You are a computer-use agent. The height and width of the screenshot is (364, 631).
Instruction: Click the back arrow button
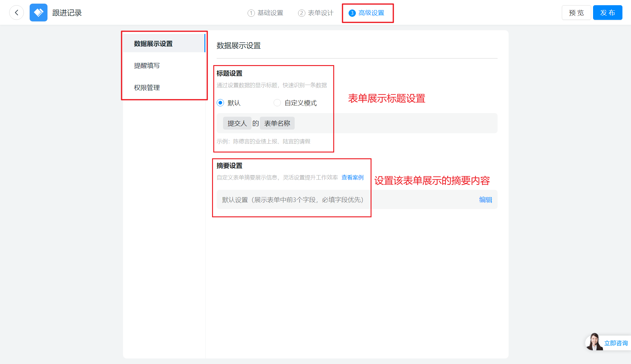pyautogui.click(x=17, y=13)
